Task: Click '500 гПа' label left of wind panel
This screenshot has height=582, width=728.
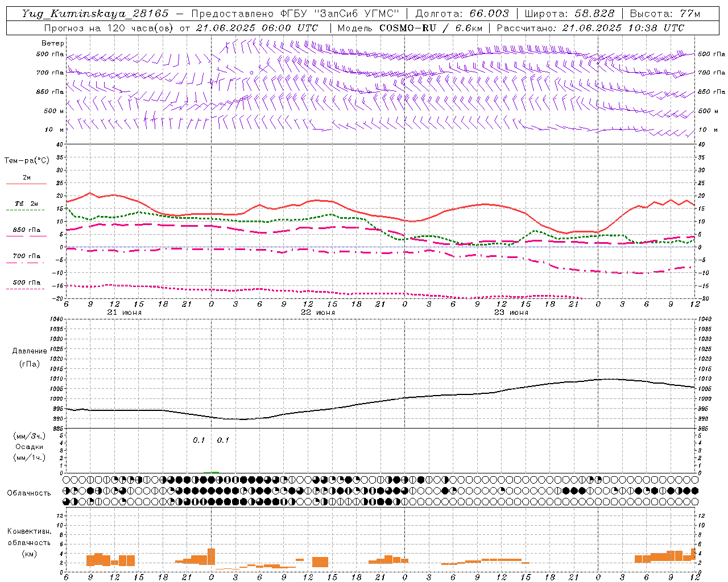Action: (x=50, y=54)
